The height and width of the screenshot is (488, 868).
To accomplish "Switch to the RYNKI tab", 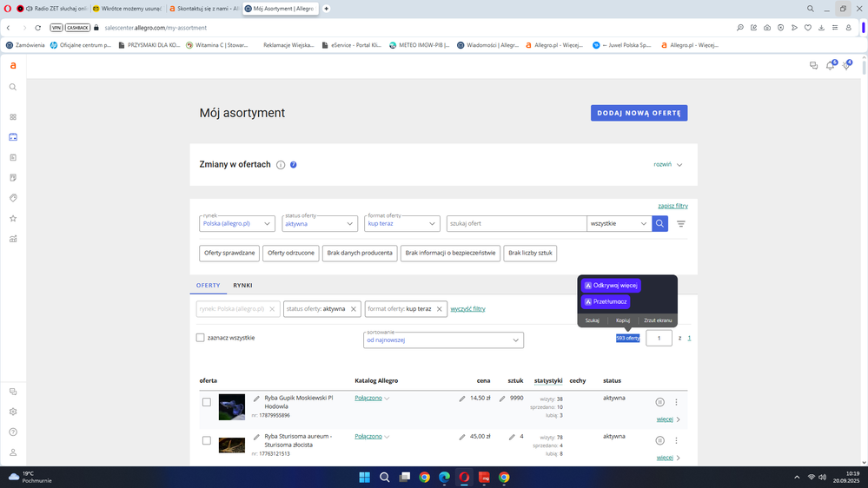I will [x=242, y=285].
